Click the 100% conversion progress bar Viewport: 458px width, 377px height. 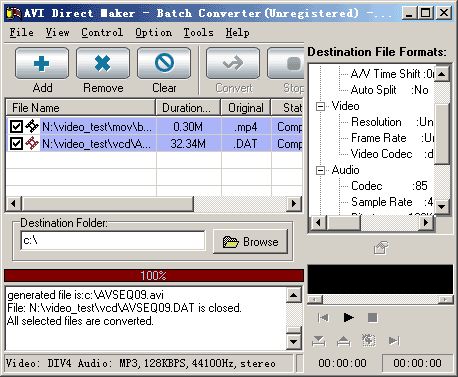154,276
